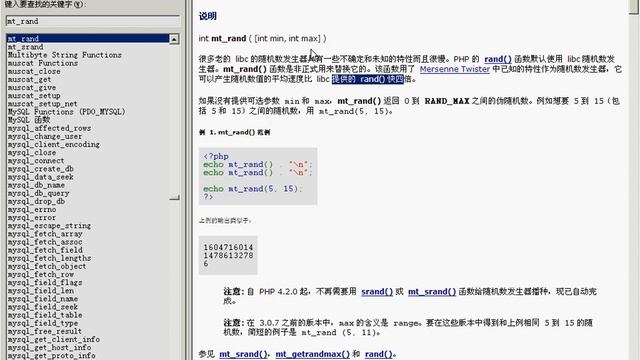Open the Mersenne Twister link
The width and height of the screenshot is (640, 360).
pyautogui.click(x=455, y=69)
